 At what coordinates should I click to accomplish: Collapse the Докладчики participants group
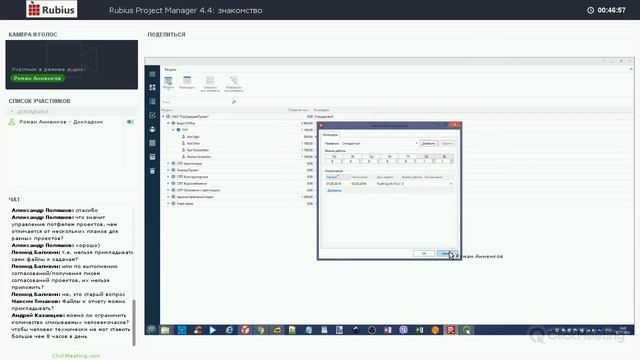(12, 111)
